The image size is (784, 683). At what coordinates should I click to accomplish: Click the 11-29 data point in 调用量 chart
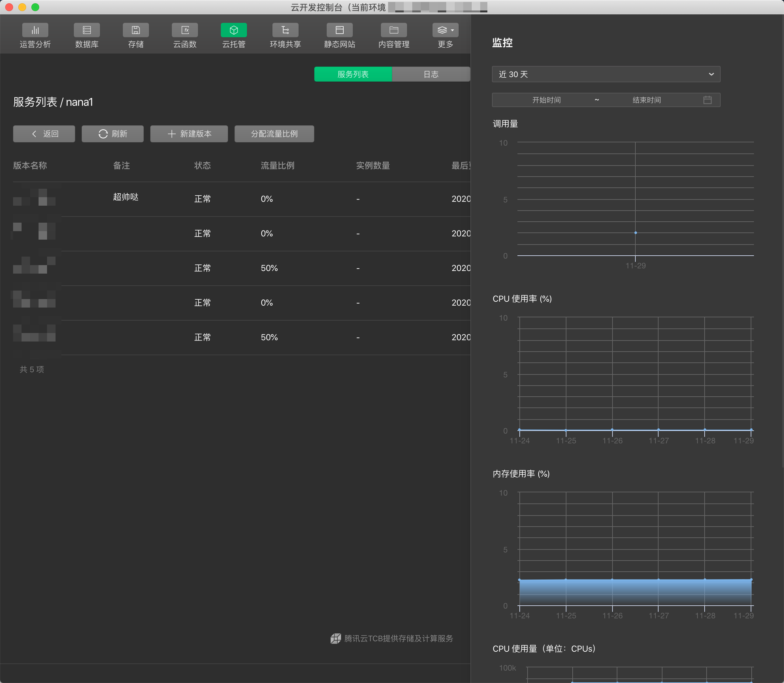click(635, 232)
